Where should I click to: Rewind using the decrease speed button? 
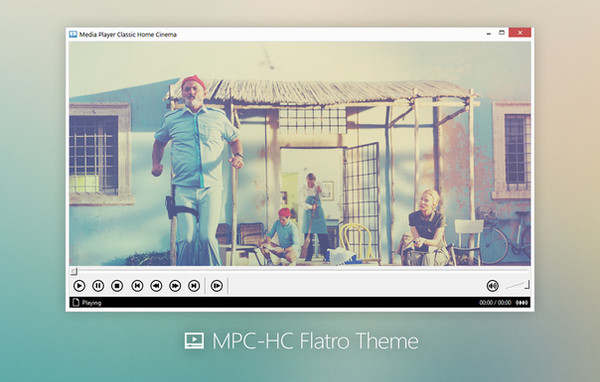pos(156,286)
